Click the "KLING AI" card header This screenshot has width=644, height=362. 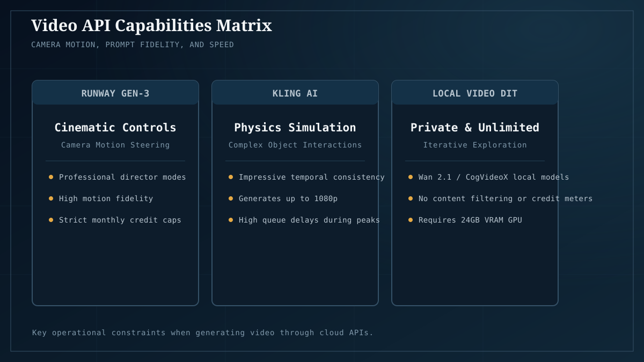(x=295, y=93)
